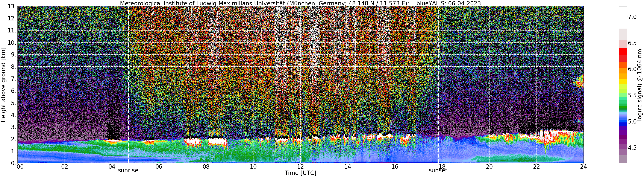Click the 'Height above ground [km]' axis label

[3, 85]
